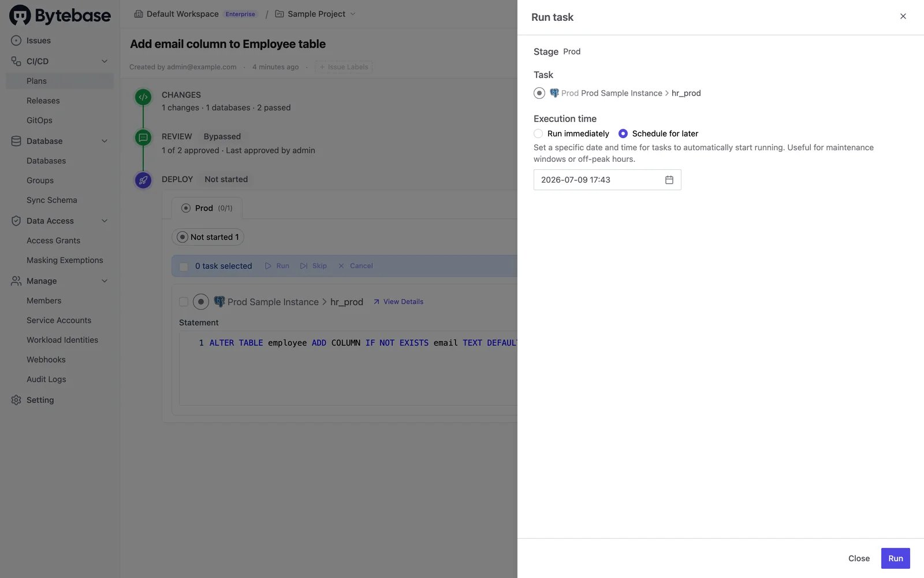Click the PostgreSQL icon in Run task panel
This screenshot has height=578, width=924.
554,93
